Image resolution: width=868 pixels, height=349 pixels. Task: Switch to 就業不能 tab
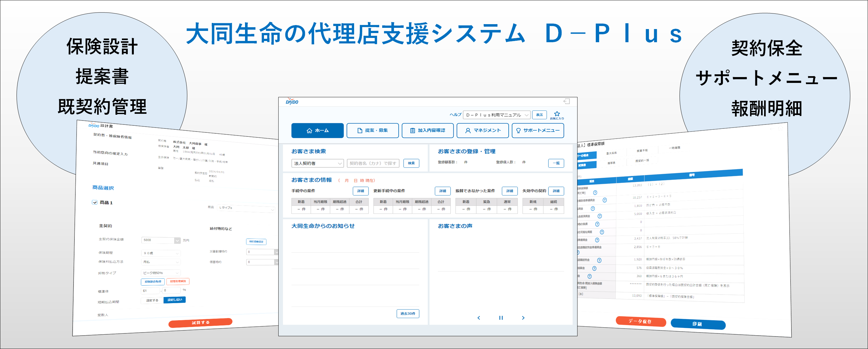pos(642,151)
